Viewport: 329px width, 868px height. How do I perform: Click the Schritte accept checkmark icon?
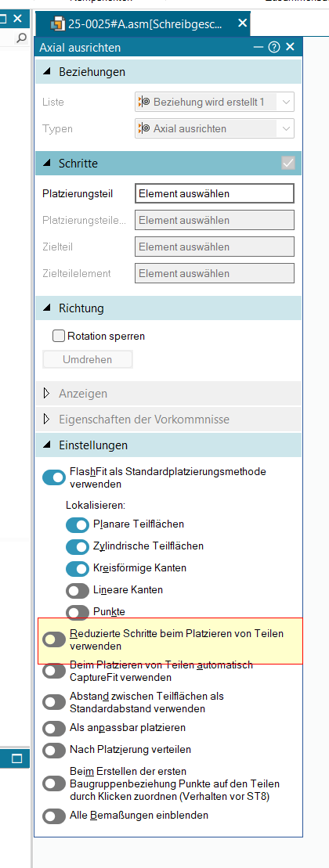pos(288,163)
